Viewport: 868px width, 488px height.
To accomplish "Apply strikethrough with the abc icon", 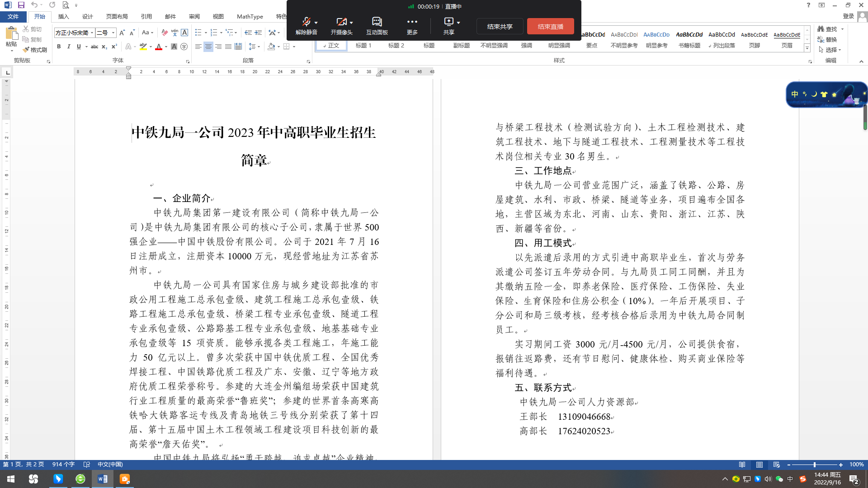I will pyautogui.click(x=94, y=47).
